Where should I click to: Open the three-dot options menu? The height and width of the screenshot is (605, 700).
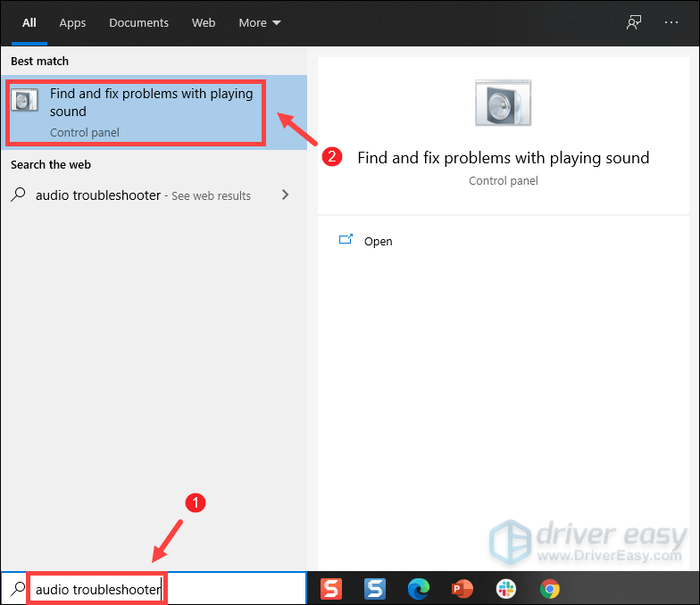pyautogui.click(x=671, y=22)
